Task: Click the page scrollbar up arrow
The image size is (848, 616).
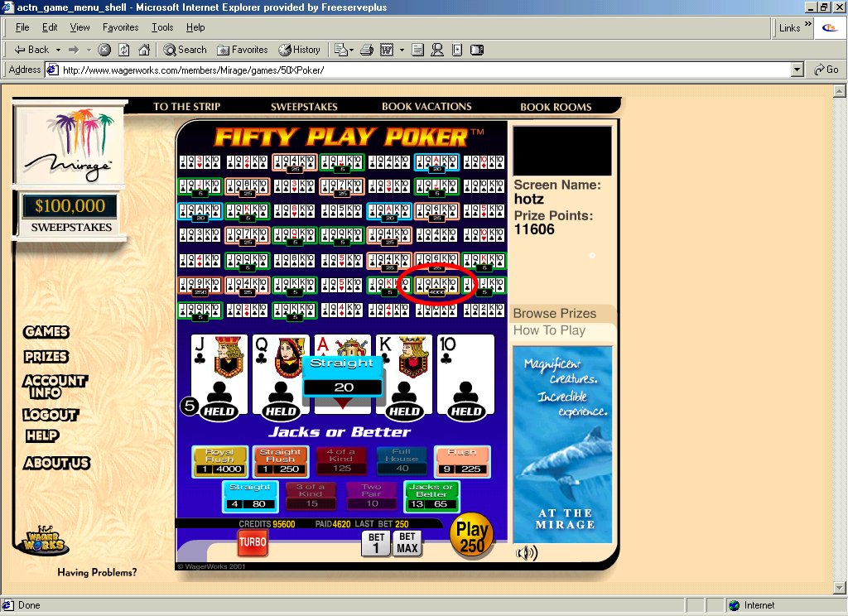Action: coord(840,91)
